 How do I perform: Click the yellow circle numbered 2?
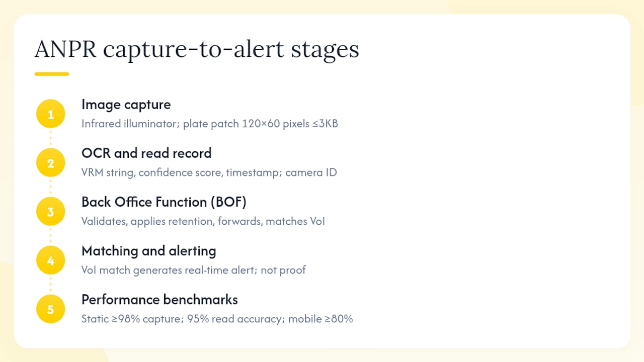[x=50, y=163]
